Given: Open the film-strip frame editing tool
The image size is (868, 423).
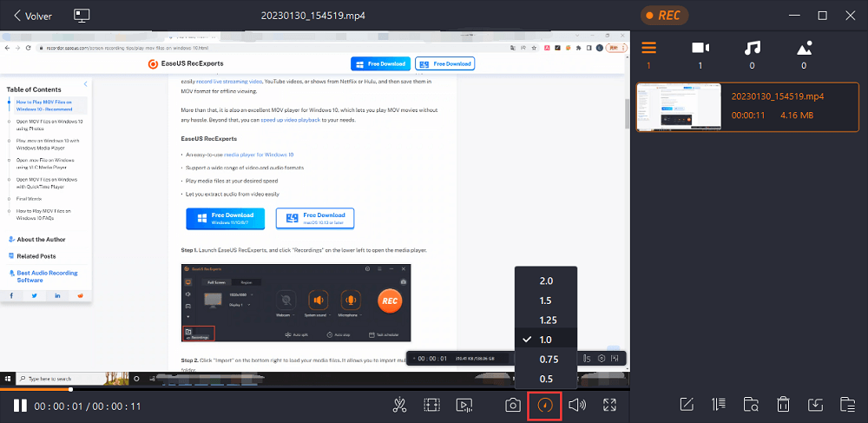Looking at the screenshot, I should coord(431,406).
